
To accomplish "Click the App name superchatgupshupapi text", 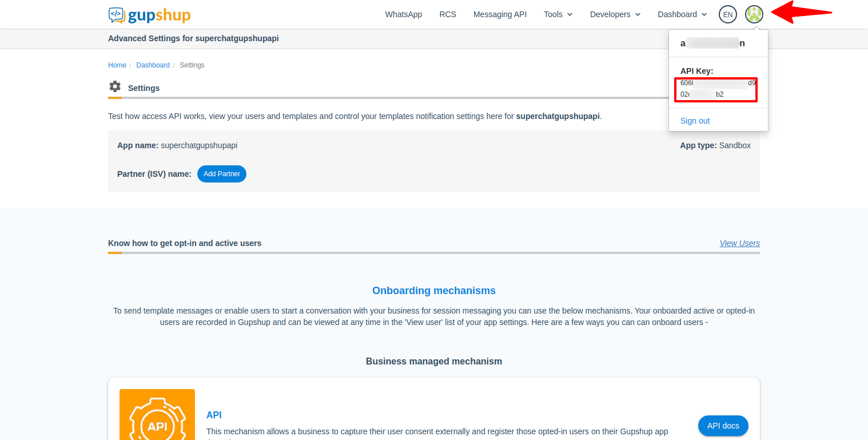I will 177,145.
